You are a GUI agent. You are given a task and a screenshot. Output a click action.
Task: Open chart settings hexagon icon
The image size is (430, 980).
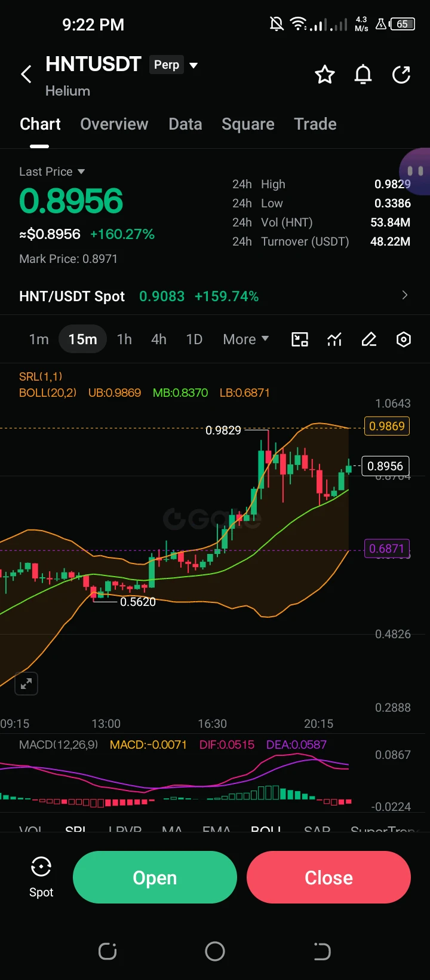click(404, 339)
